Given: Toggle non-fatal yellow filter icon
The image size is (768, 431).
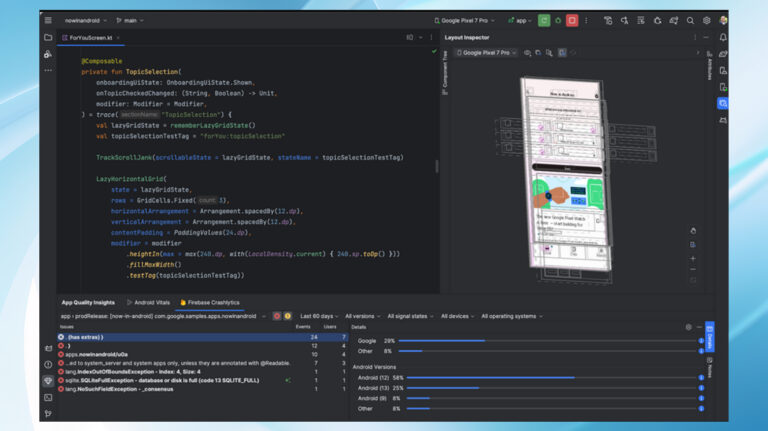Looking at the screenshot, I should tap(288, 316).
